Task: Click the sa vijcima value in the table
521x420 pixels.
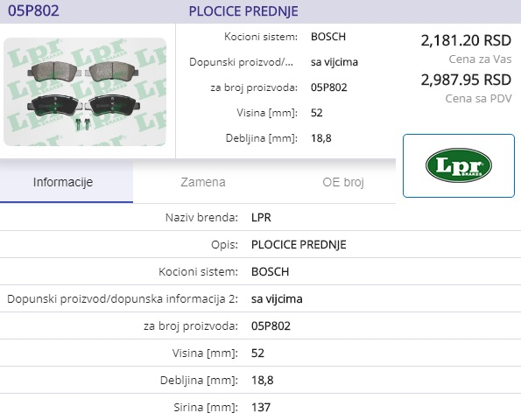Action: click(277, 299)
